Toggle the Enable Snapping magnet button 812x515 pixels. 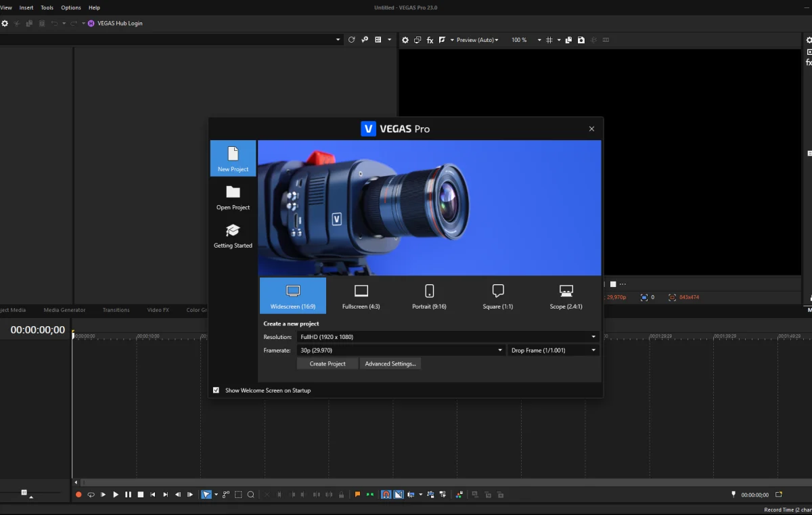386,495
